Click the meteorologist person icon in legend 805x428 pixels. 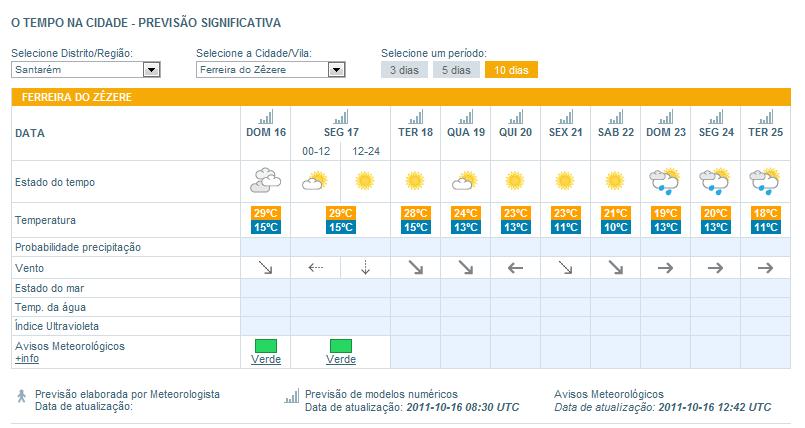point(22,397)
